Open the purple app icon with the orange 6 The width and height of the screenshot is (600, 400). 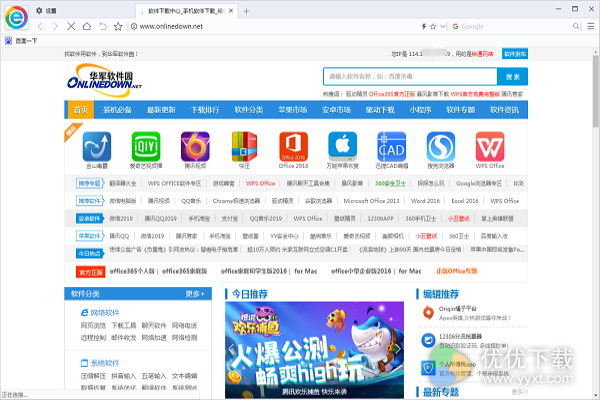195,147
